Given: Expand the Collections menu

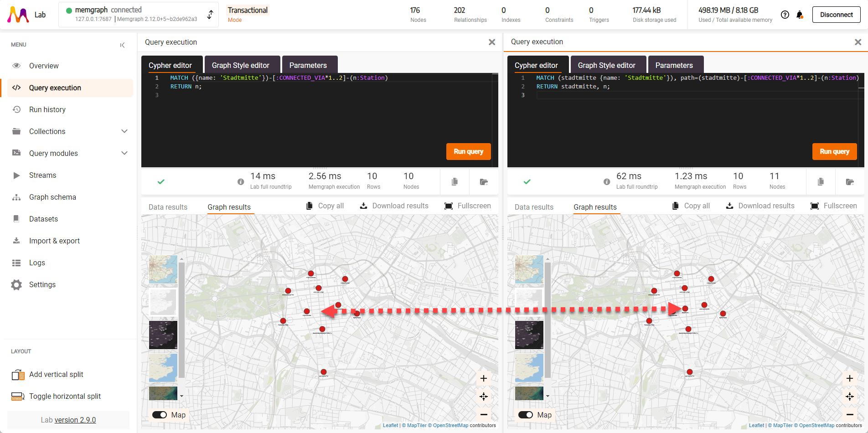Looking at the screenshot, I should (x=124, y=131).
